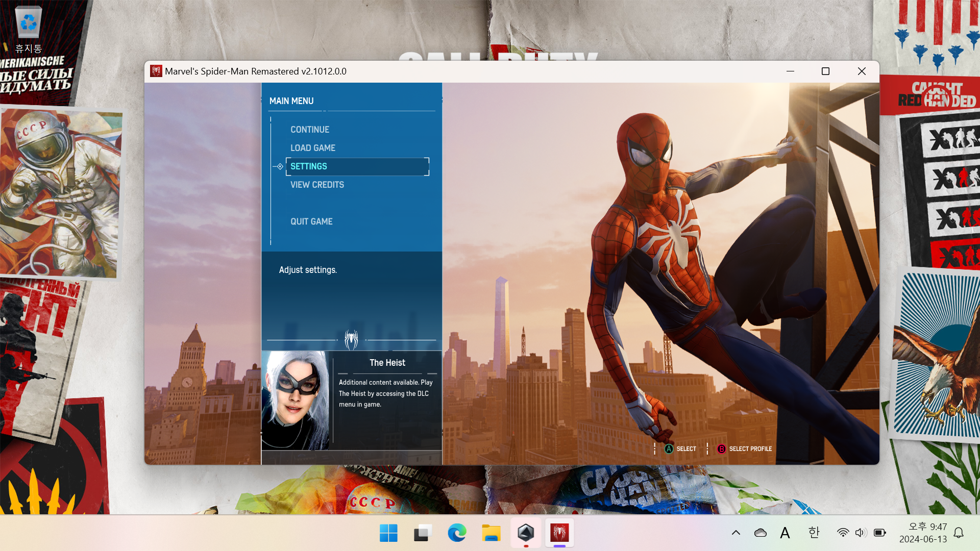Open Microsoft Edge from taskbar
This screenshot has width=980, height=551.
click(457, 533)
